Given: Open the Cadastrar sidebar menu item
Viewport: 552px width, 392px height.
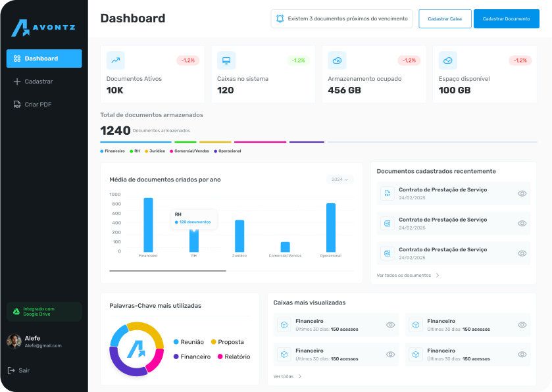Looking at the screenshot, I should pos(38,82).
